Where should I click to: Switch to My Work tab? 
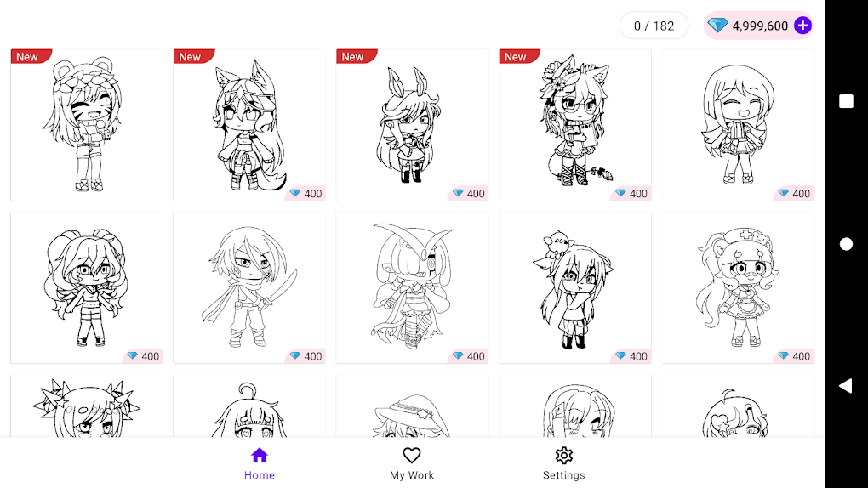pos(412,463)
